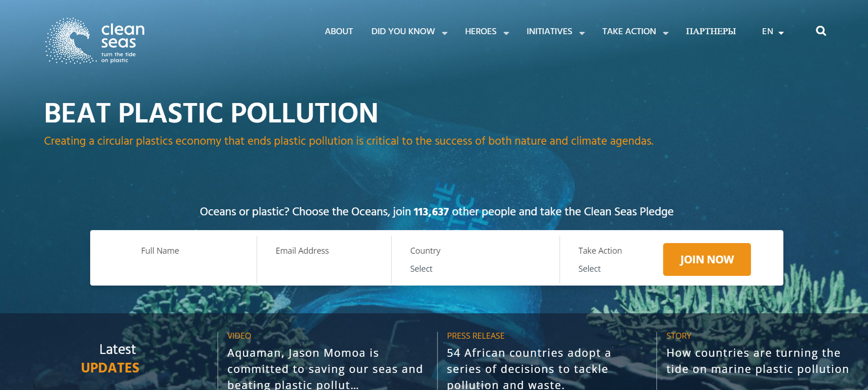868x390 pixels.
Task: Focus the Email Address field
Action: click(324, 259)
